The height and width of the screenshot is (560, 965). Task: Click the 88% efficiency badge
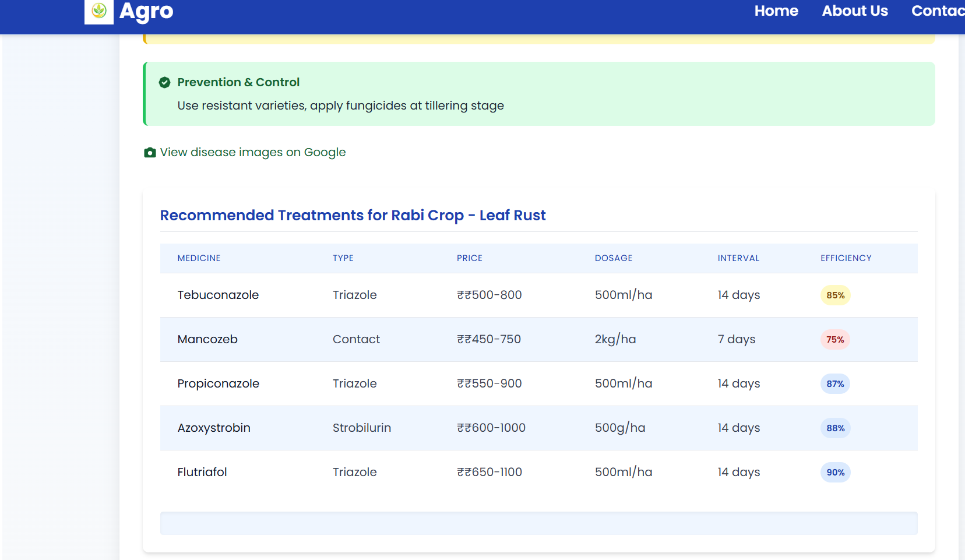tap(836, 428)
